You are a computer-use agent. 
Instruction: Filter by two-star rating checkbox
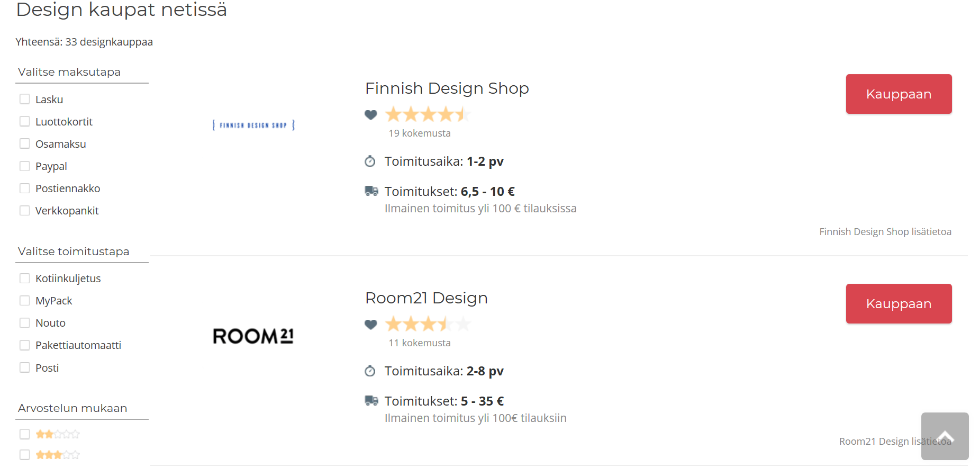coord(24,434)
